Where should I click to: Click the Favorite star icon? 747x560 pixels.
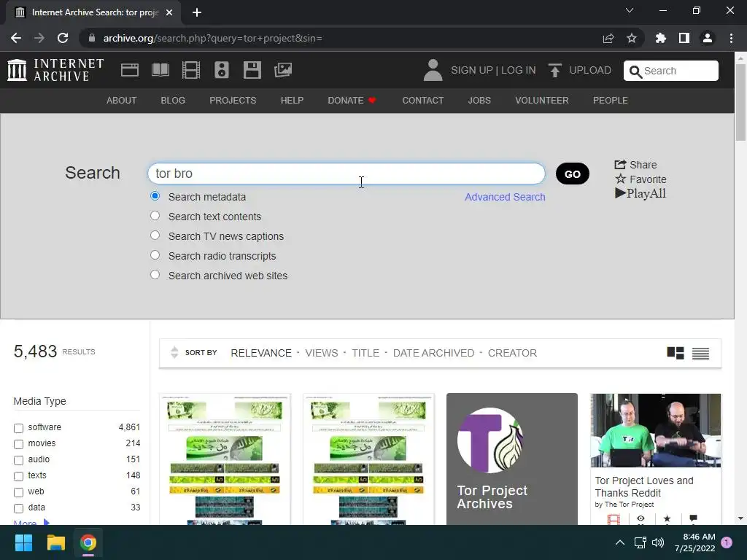point(620,179)
